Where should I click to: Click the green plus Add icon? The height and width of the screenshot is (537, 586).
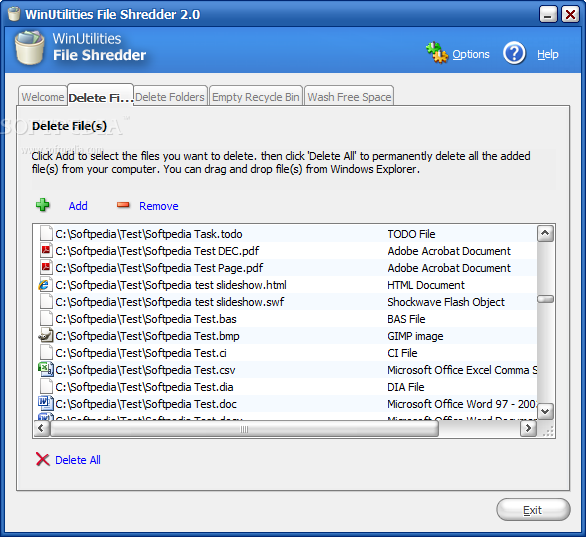tap(43, 205)
